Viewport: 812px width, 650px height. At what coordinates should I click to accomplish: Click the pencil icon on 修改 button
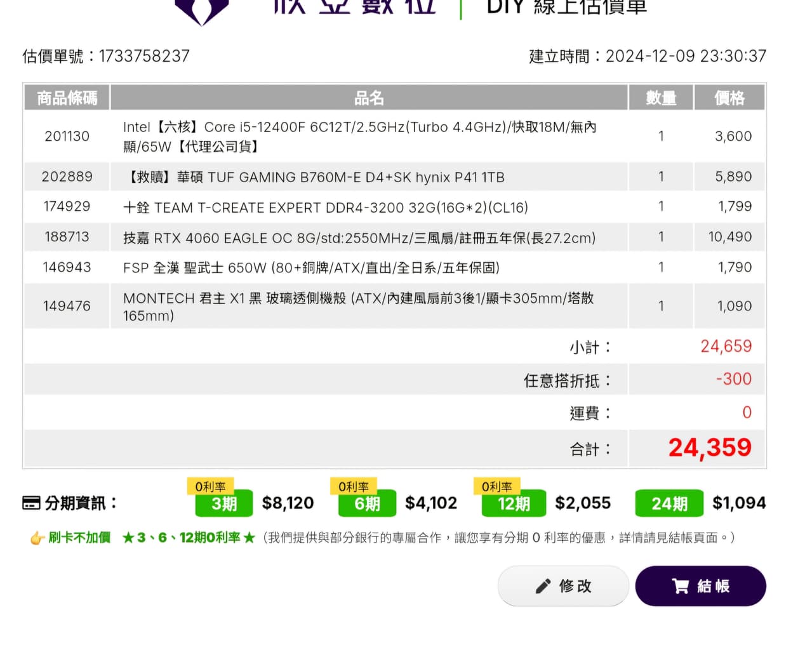(x=543, y=586)
